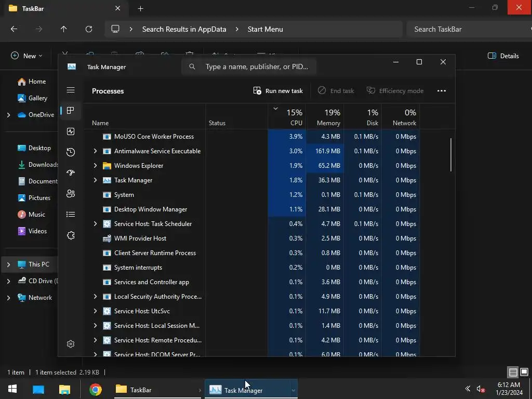Go back in File Explorer
Viewport: 532px width, 399px height.
(x=14, y=29)
